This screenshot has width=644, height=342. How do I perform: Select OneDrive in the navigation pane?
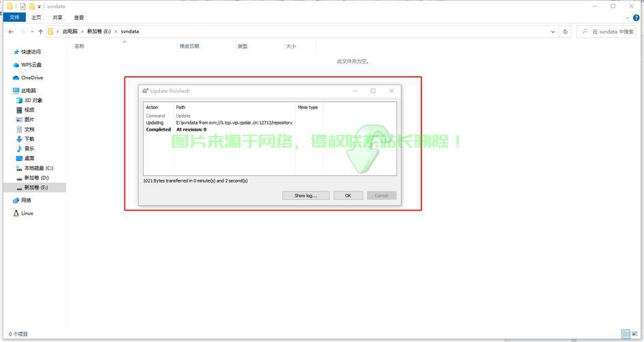(x=31, y=78)
